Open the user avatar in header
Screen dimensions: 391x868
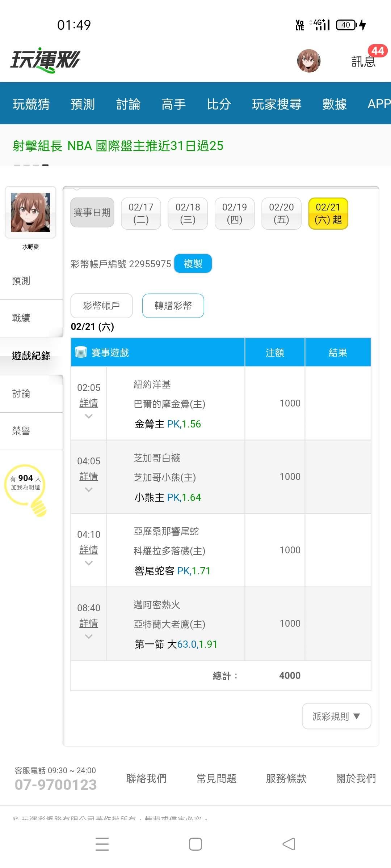[308, 61]
